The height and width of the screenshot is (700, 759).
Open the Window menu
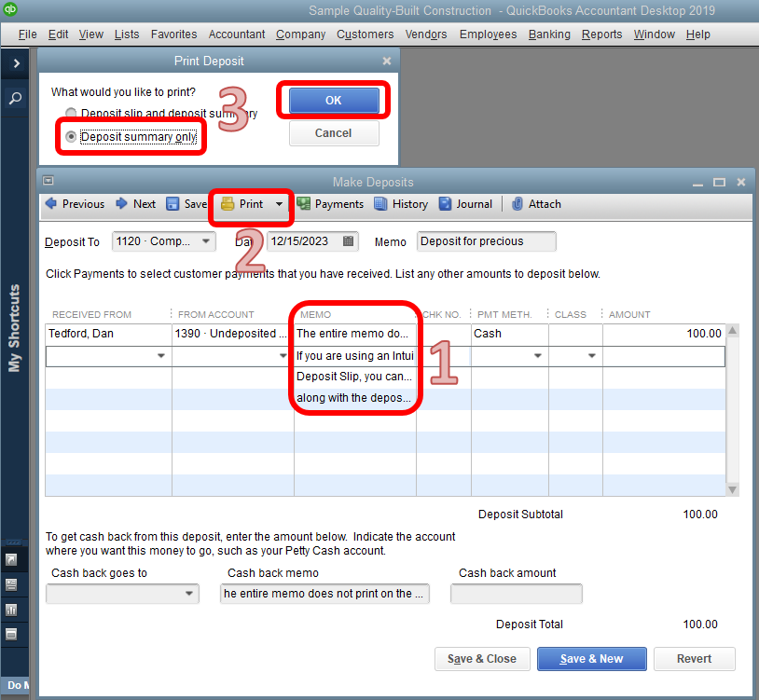[654, 34]
